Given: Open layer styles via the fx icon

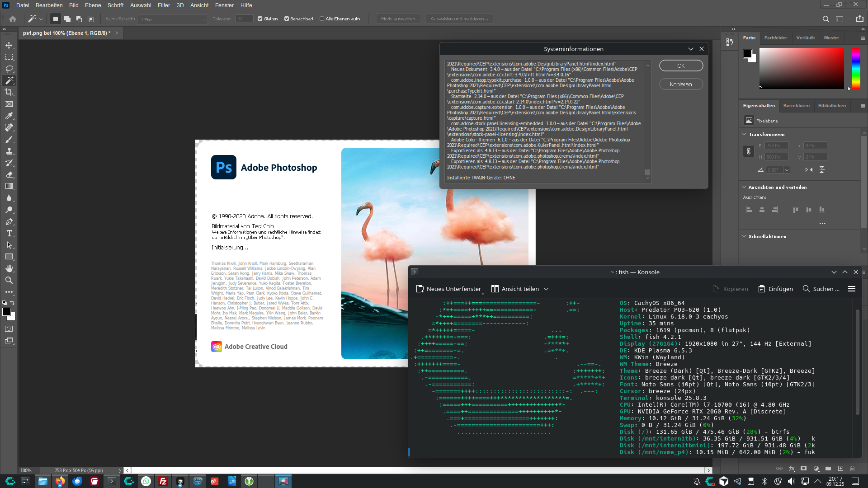Looking at the screenshot, I should (792, 469).
